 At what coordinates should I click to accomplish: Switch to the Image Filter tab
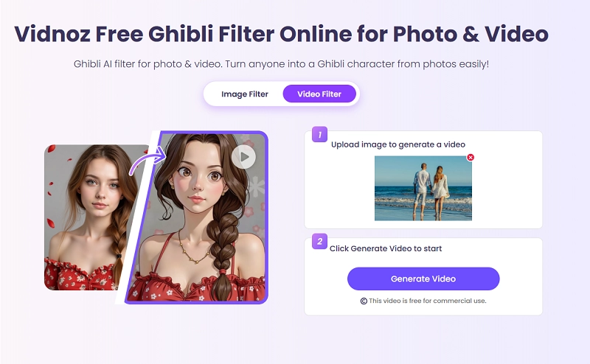click(x=245, y=94)
